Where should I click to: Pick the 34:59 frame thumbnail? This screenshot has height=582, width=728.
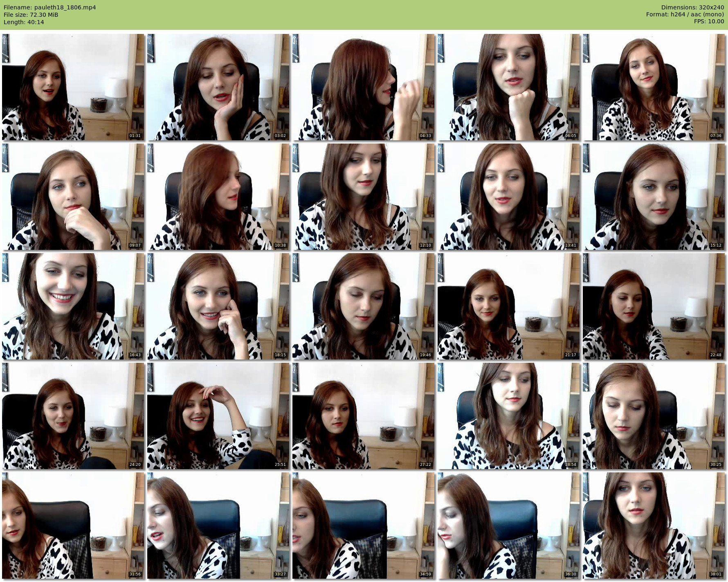coord(364,526)
